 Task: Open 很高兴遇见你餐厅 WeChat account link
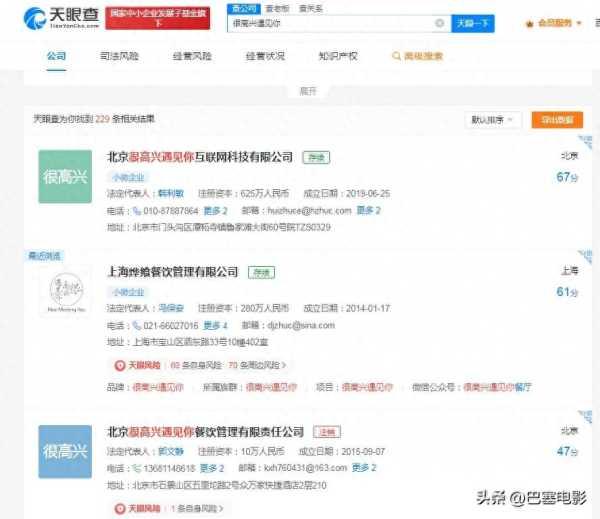click(x=497, y=387)
